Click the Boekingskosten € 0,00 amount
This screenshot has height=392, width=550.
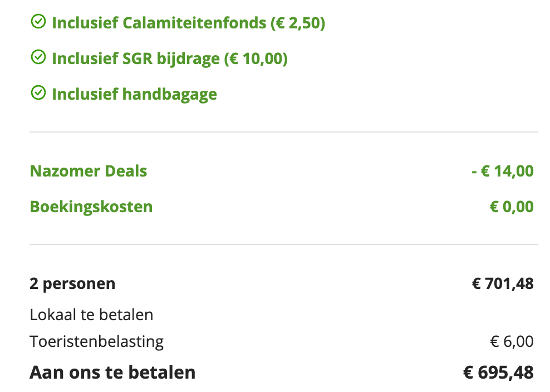click(511, 207)
